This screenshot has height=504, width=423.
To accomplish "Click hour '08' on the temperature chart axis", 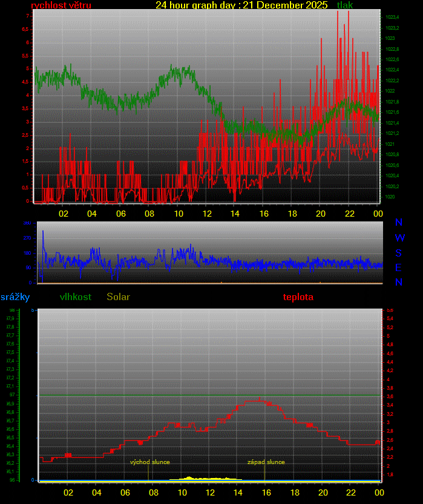I will click(x=153, y=492).
